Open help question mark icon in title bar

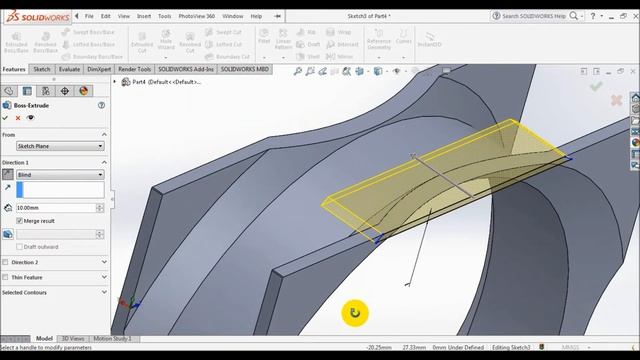(x=593, y=16)
